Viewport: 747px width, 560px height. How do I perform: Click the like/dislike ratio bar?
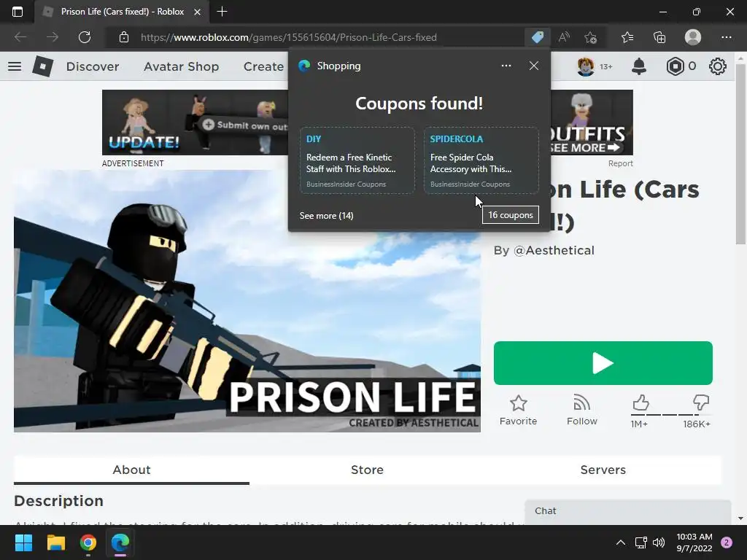(x=670, y=415)
